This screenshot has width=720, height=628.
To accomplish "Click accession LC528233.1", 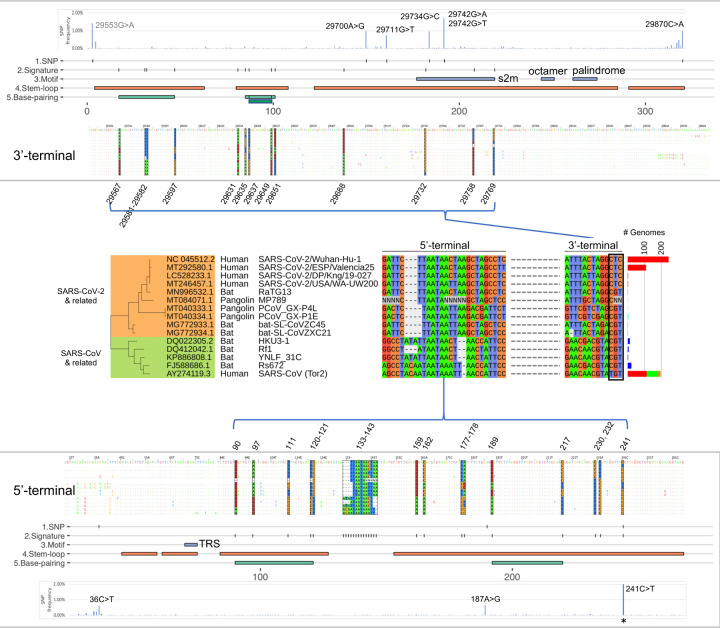I will coord(189,276).
